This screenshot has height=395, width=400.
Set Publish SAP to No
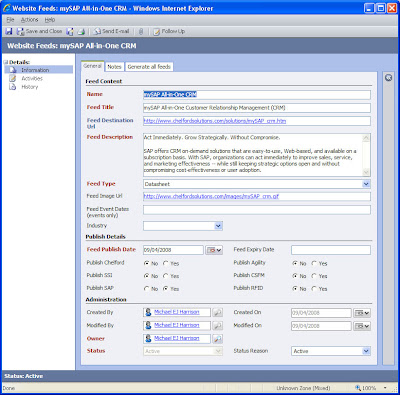pos(146,289)
